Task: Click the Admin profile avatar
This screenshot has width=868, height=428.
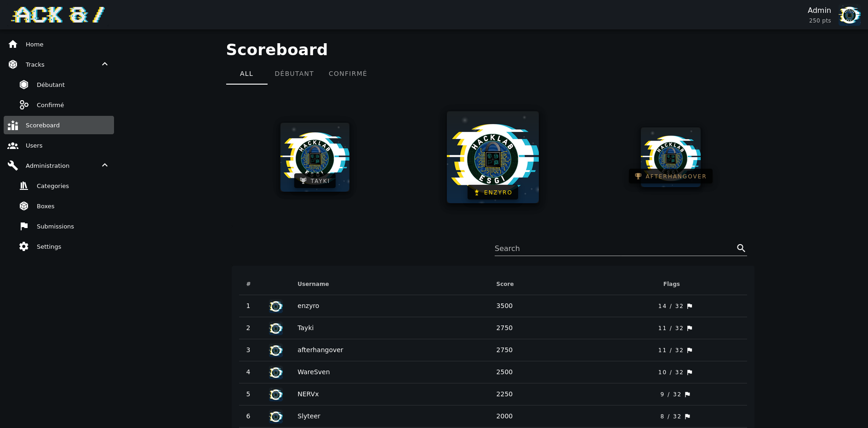Action: click(x=849, y=15)
